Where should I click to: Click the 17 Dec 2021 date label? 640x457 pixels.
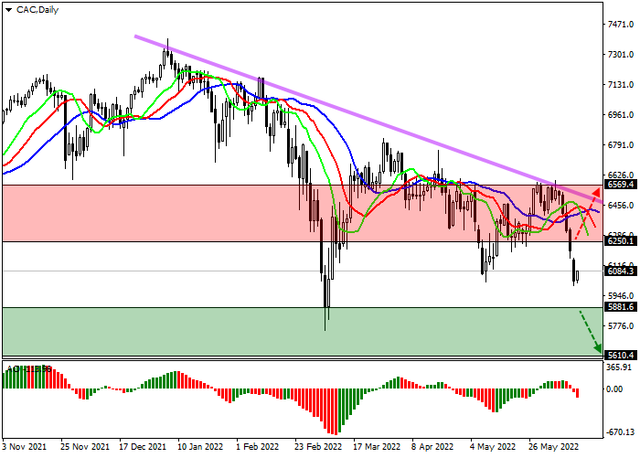pyautogui.click(x=143, y=447)
